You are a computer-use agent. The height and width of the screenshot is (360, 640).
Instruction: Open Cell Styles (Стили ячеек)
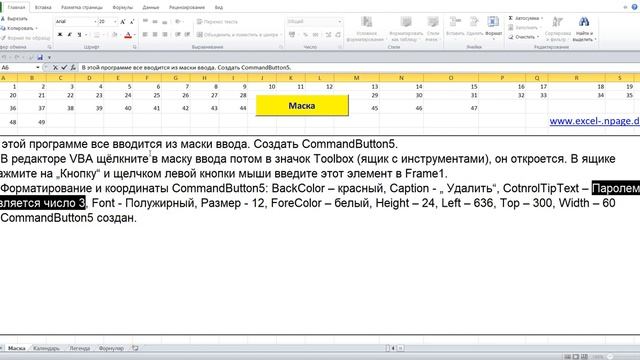click(433, 29)
